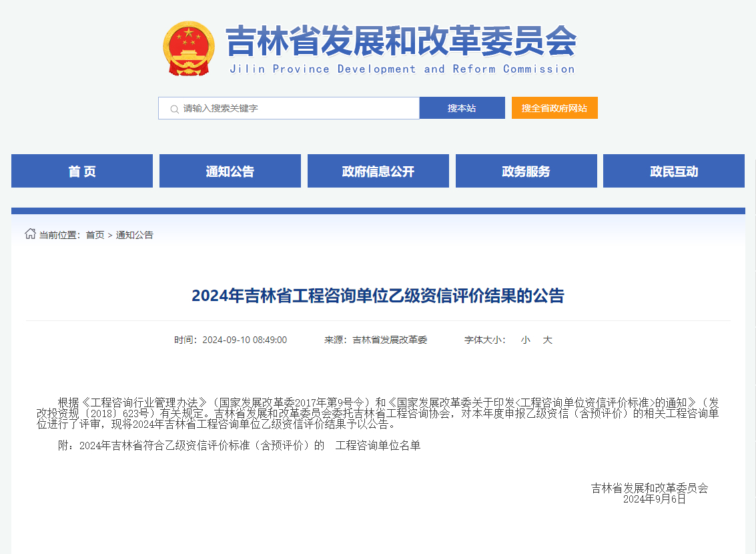Open the 政府信息公开 navigation tab

[x=378, y=172]
